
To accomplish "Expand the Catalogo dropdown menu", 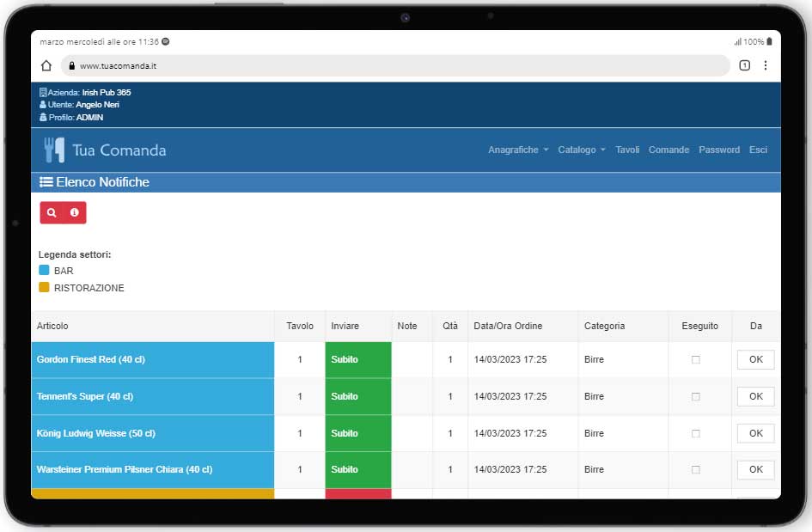I will (582, 150).
